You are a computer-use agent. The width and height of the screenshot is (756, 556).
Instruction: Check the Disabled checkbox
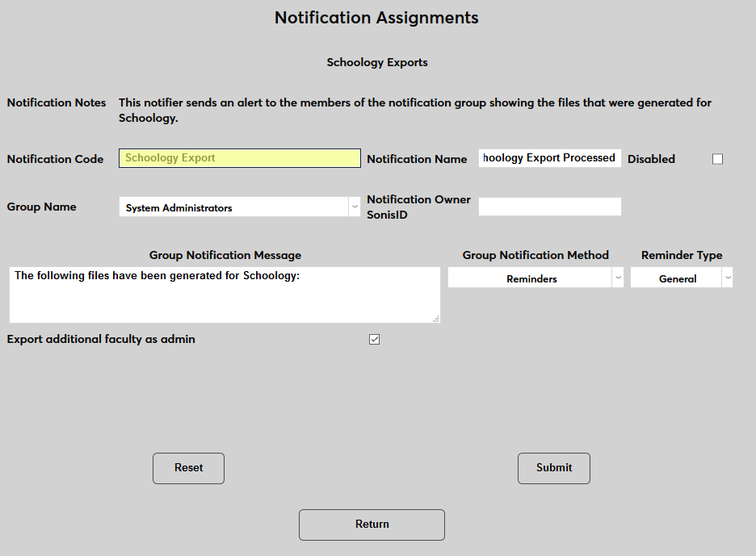[717, 158]
